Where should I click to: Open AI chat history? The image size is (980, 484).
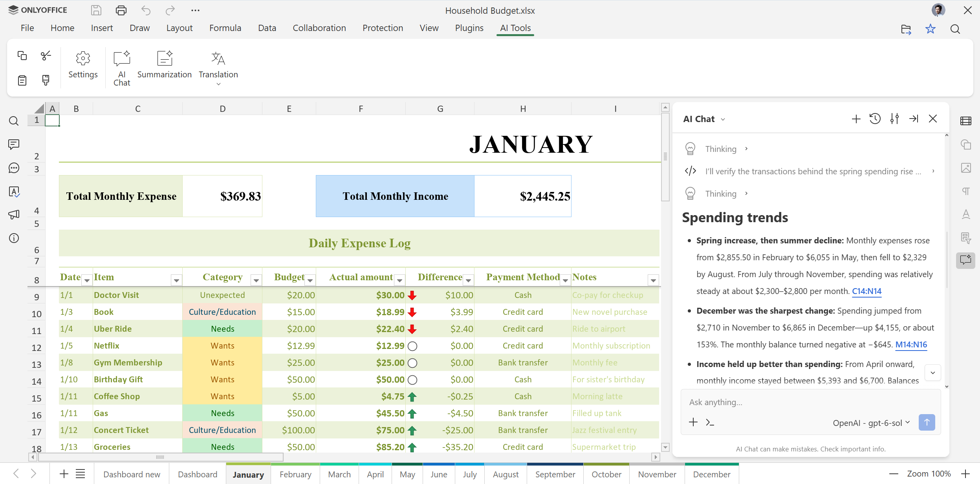point(875,119)
